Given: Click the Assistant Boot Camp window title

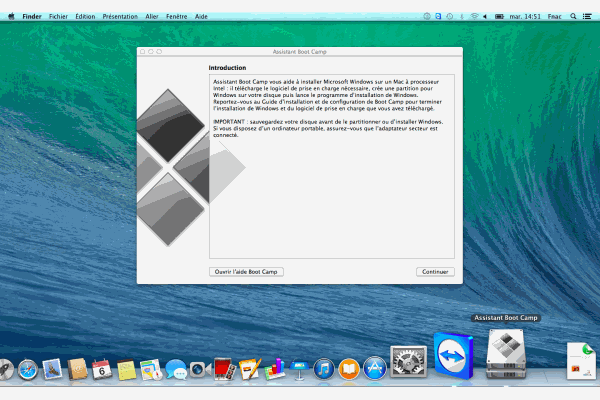Looking at the screenshot, I should (300, 52).
